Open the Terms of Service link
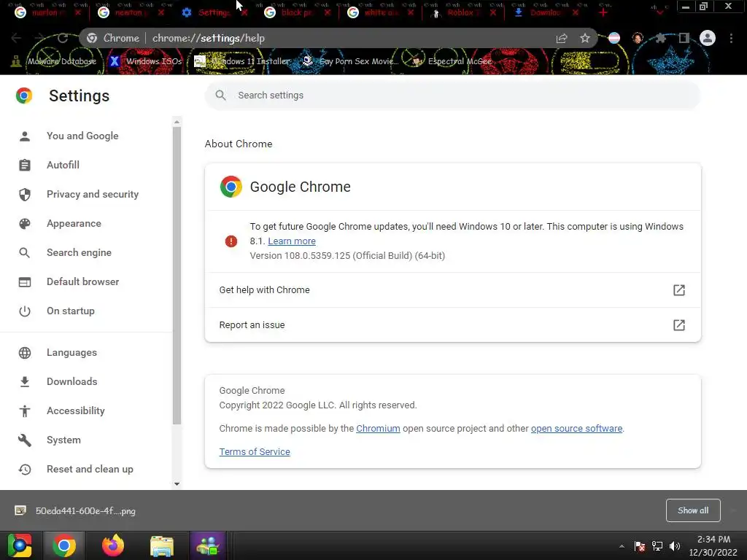This screenshot has width=747, height=560. [x=255, y=451]
